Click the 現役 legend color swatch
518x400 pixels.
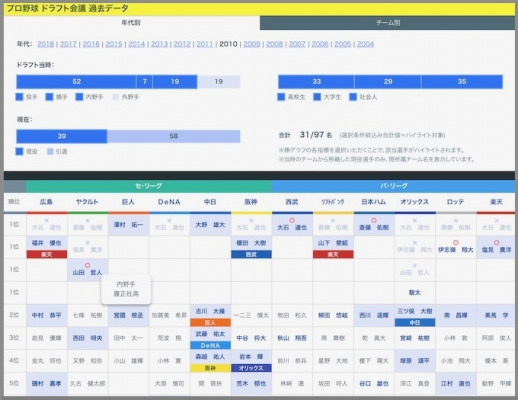19,152
